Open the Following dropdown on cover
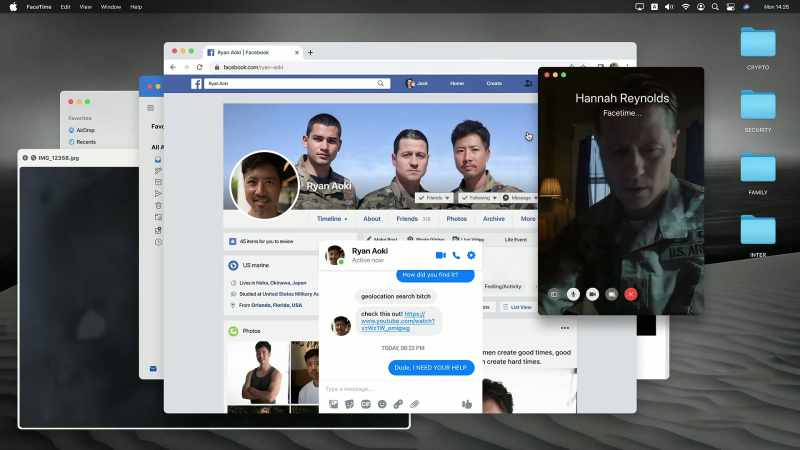 (x=479, y=197)
